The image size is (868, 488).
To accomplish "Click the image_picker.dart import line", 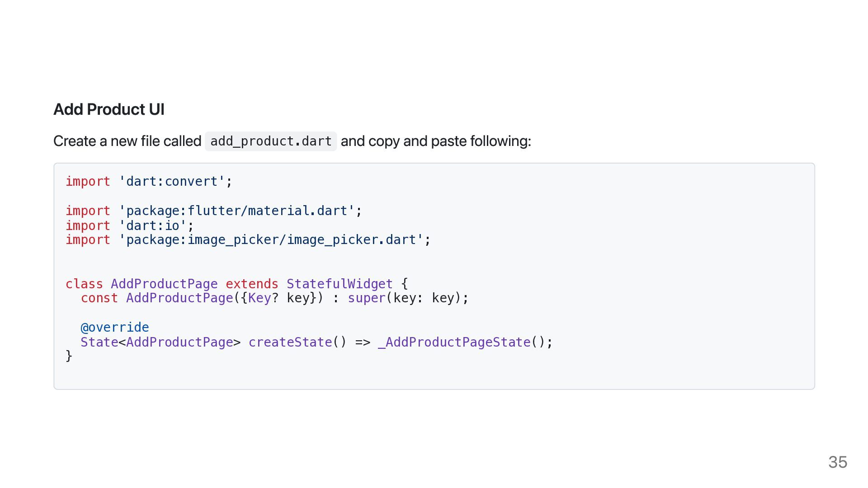I will pyautogui.click(x=248, y=240).
